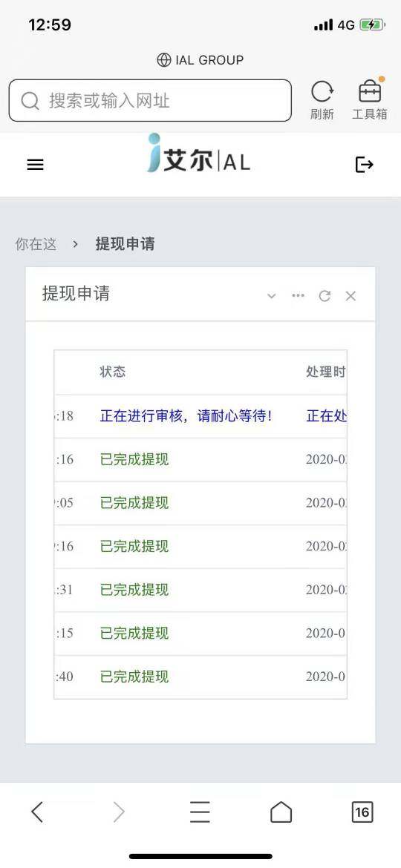
Task: Collapse the withdrawal panel using chevron
Action: 271,295
